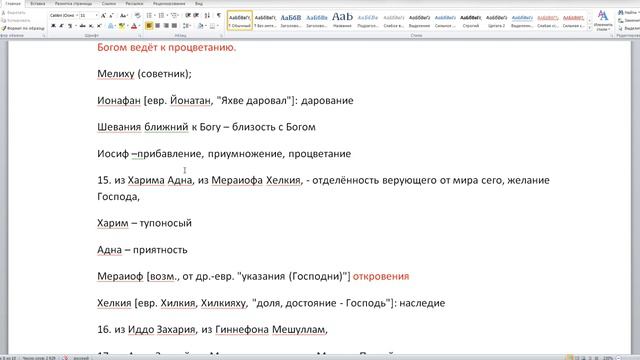Click the word 'Мешуллам' in line 16
640x360 pixels.
click(298, 329)
